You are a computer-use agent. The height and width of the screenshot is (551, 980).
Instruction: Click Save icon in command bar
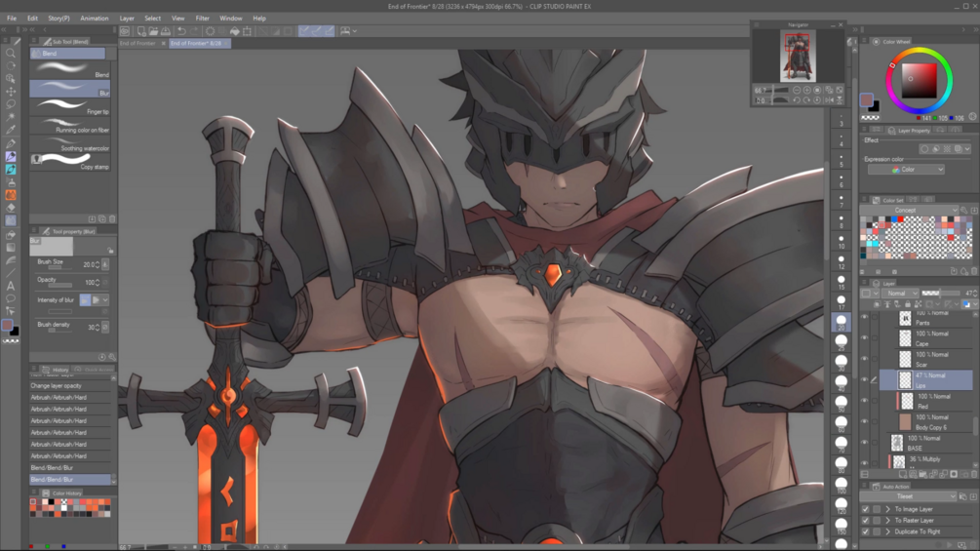click(166, 30)
